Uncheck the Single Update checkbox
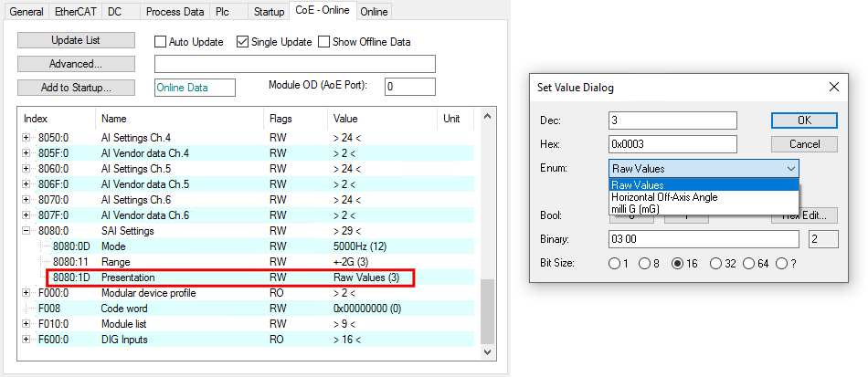This screenshot has width=868, height=377. coord(242,42)
